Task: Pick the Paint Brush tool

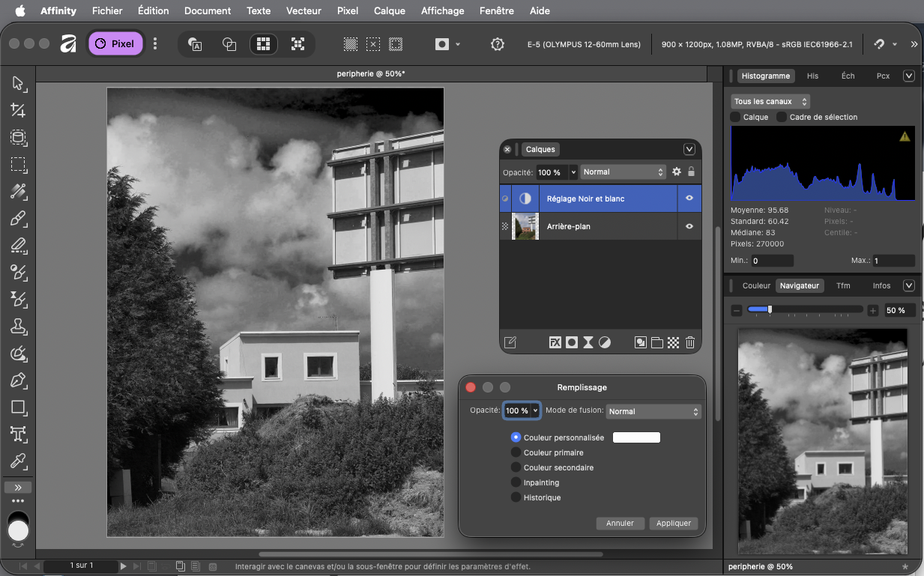Action: pos(18,219)
